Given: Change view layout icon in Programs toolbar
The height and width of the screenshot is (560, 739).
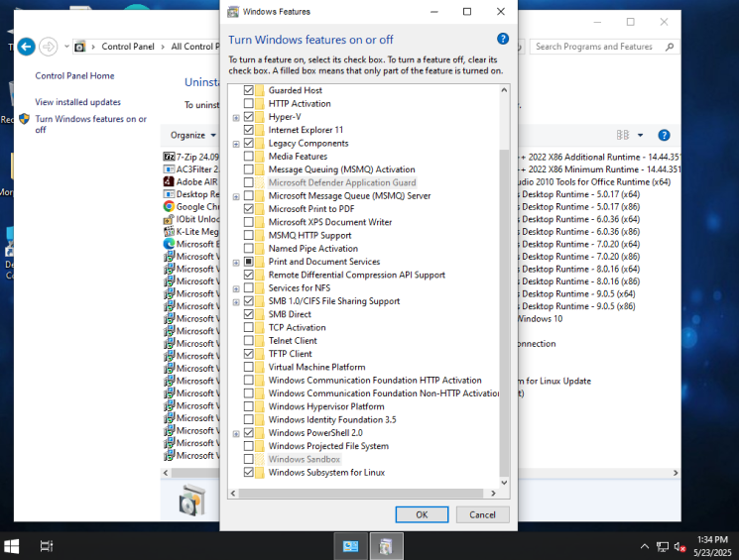Looking at the screenshot, I should (623, 135).
